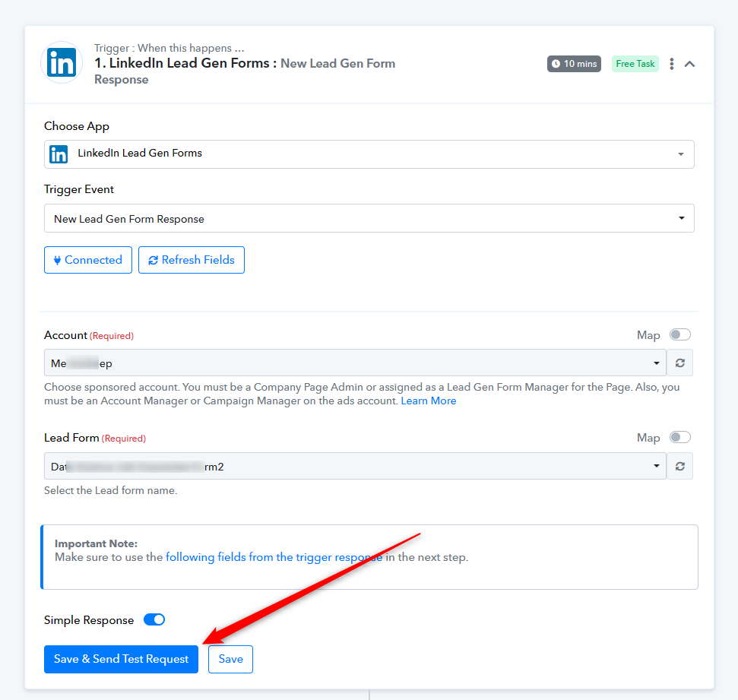Collapse the trigger step with the chevron
The width and height of the screenshot is (738, 700).
pyautogui.click(x=689, y=64)
